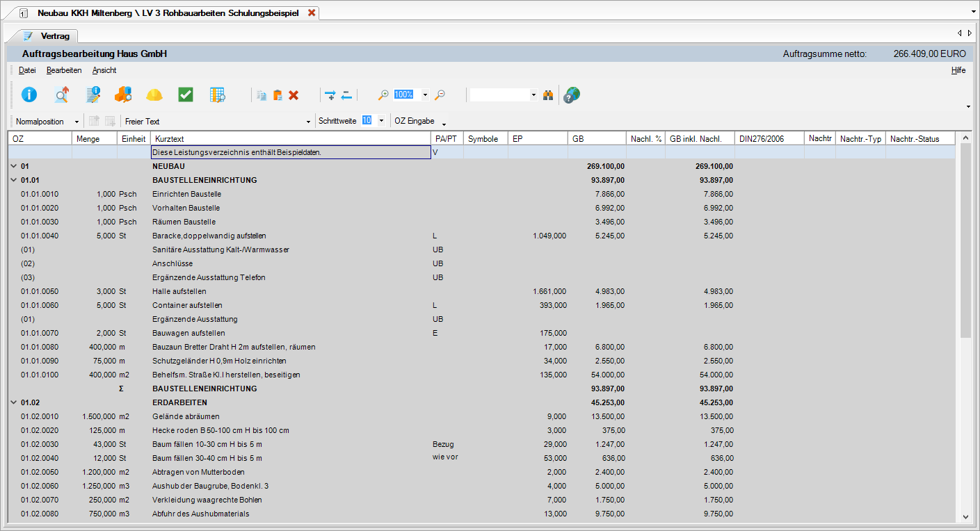Click the insert row arrow-plus icon
980x531 pixels.
[330, 95]
